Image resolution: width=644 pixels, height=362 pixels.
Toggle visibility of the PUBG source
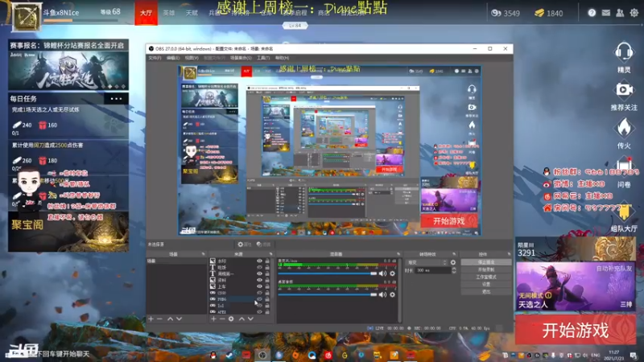click(259, 299)
